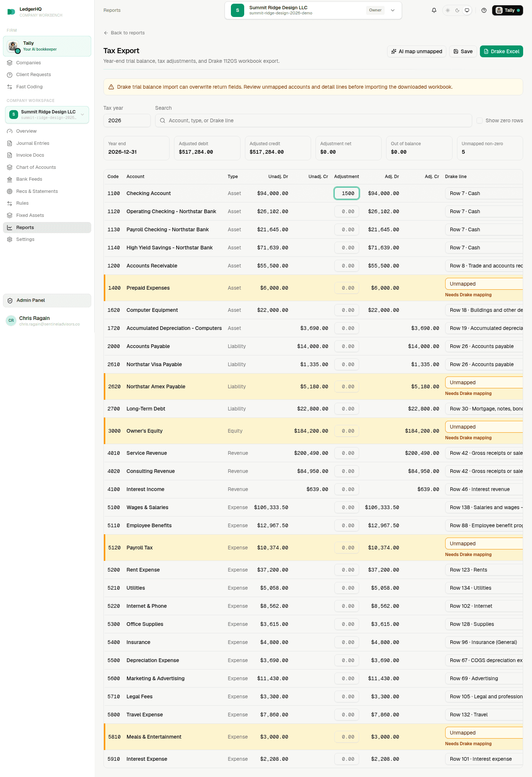
Task: Download the Drake Excel workbook
Action: [x=501, y=51]
